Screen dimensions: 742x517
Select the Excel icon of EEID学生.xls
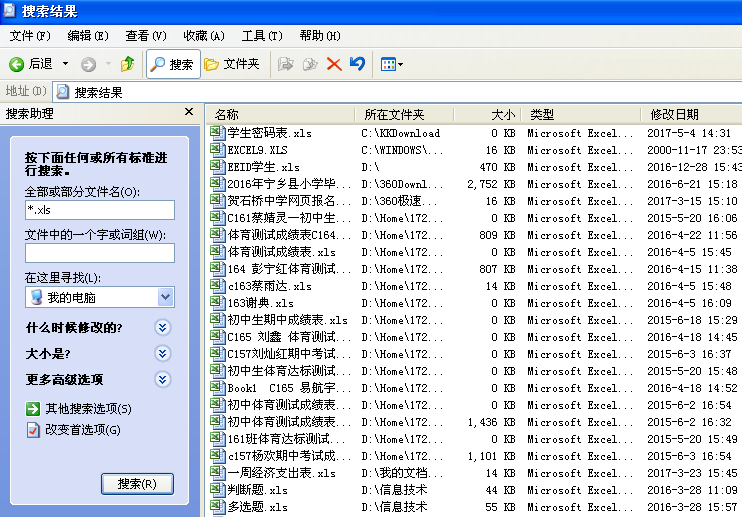pyautogui.click(x=217, y=166)
